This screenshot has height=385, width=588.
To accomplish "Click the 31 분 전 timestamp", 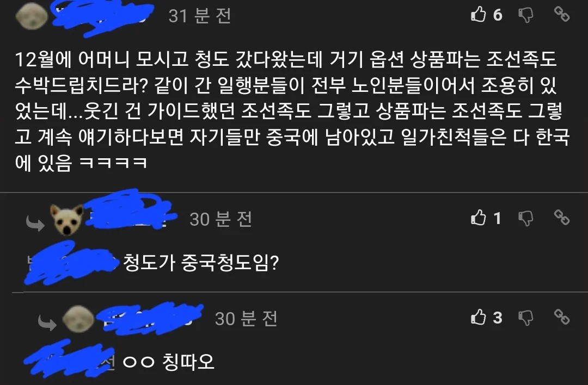I will 200,16.
